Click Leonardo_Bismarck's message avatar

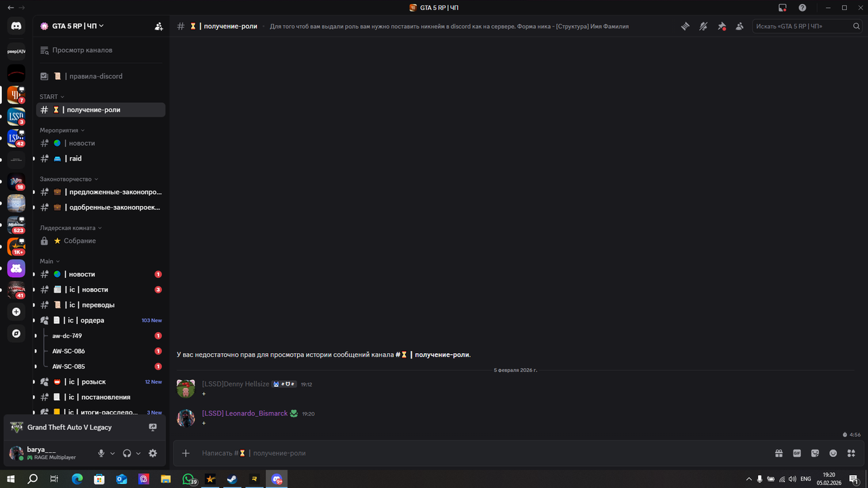click(x=186, y=418)
